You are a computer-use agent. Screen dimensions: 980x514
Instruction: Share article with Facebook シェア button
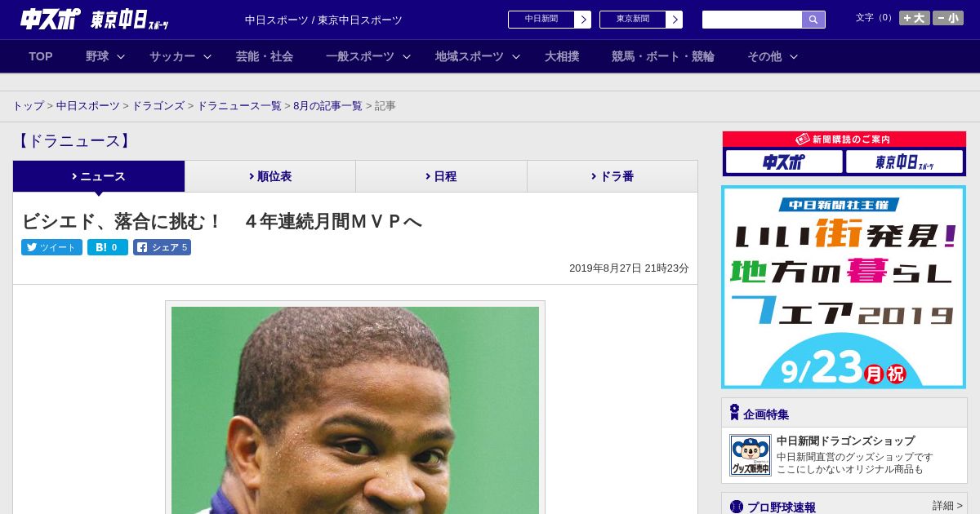pyautogui.click(x=162, y=247)
